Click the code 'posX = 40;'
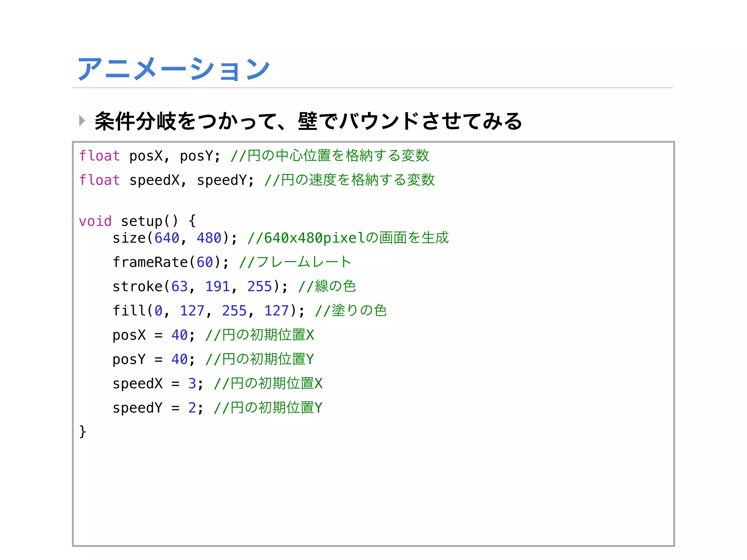Screen dimensions: 747x560 (154, 335)
